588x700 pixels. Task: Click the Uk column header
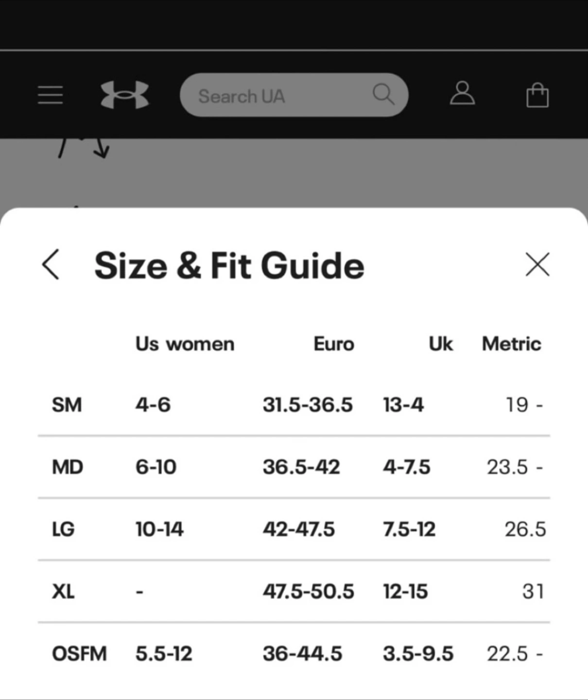coord(440,344)
